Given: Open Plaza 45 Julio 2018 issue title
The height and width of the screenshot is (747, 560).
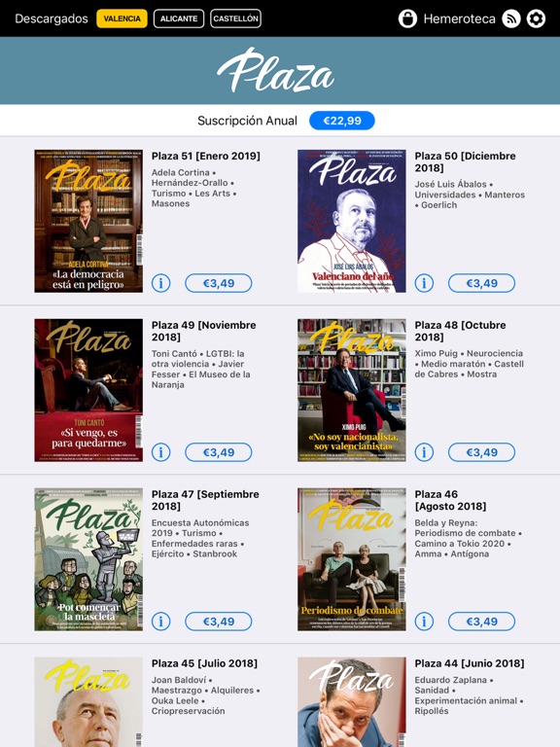Looking at the screenshot, I should point(204,663).
